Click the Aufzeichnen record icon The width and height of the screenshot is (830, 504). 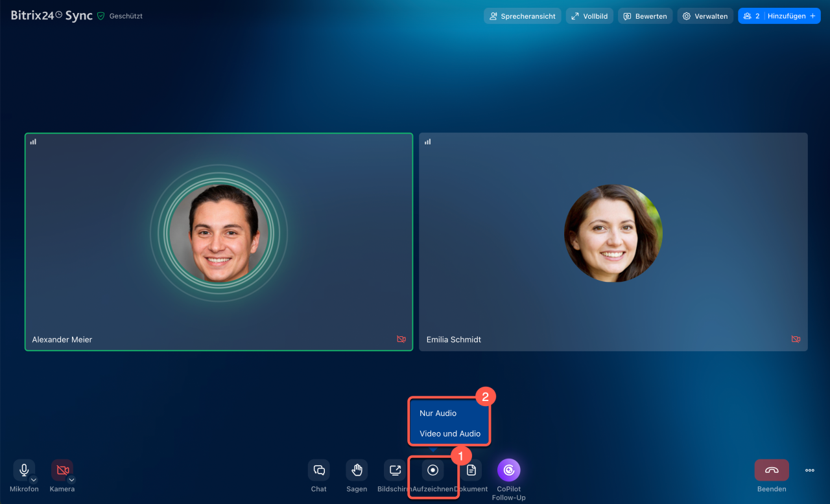tap(433, 470)
